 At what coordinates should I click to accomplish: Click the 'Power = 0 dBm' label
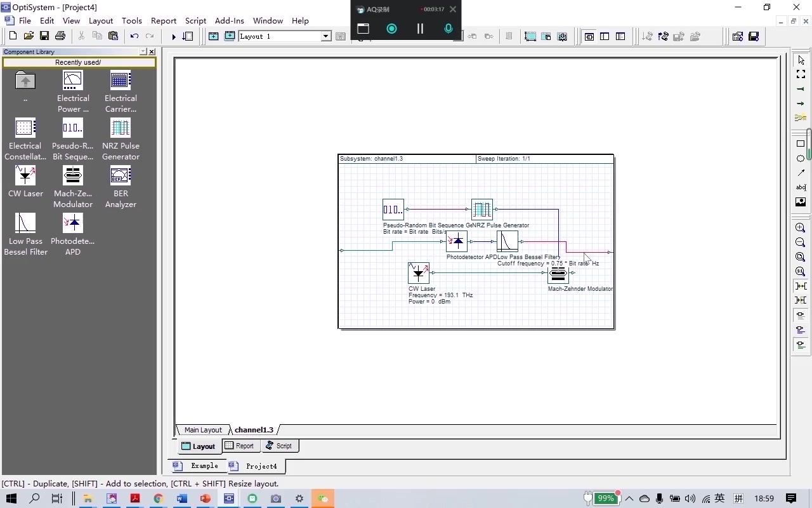pyautogui.click(x=429, y=302)
